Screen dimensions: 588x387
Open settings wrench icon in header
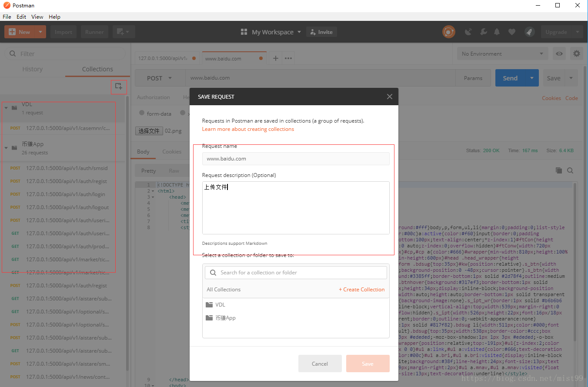[x=483, y=32]
